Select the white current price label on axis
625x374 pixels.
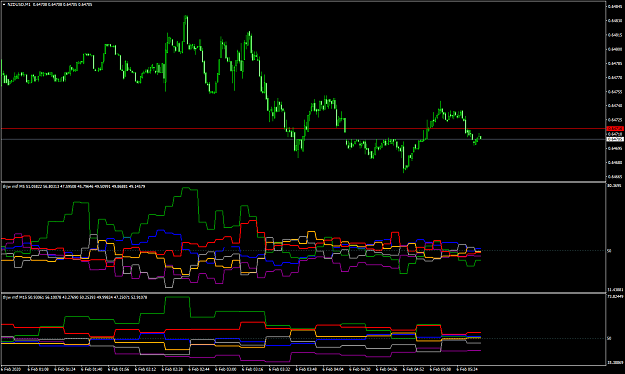point(615,139)
